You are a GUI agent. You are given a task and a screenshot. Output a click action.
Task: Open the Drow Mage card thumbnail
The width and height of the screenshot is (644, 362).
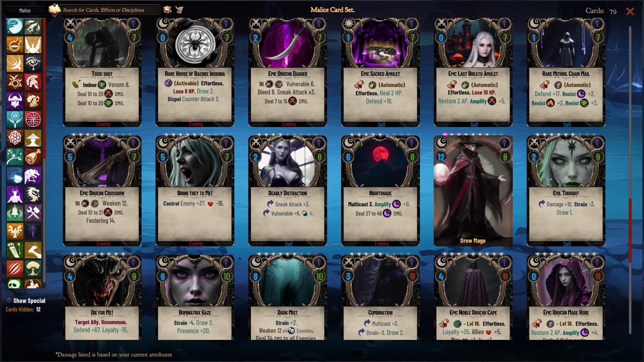(473, 190)
